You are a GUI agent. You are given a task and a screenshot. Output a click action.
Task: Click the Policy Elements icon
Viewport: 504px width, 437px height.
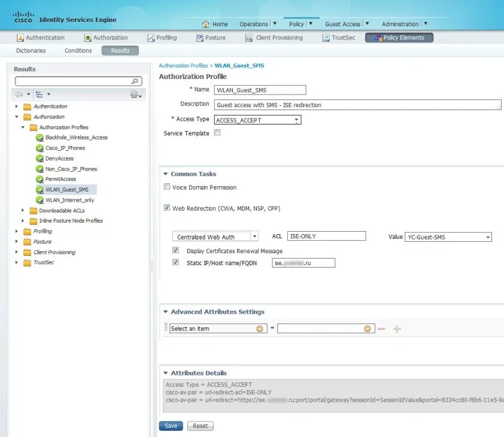(x=378, y=38)
